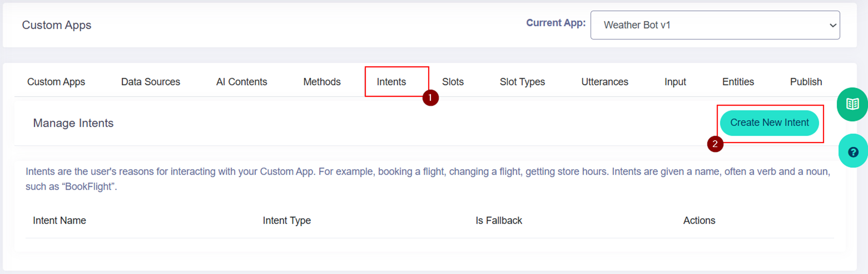Open the Publish tab
The width and height of the screenshot is (868, 274).
806,82
